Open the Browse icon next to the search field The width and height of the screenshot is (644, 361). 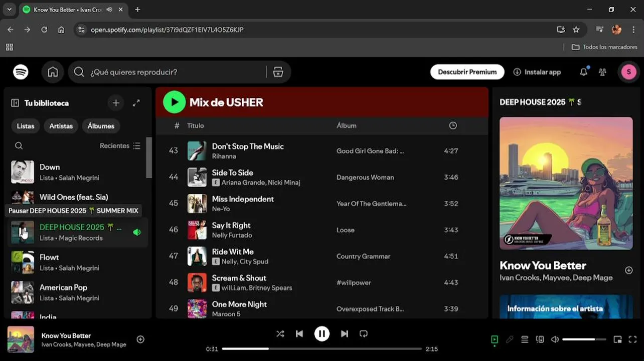[x=278, y=72]
